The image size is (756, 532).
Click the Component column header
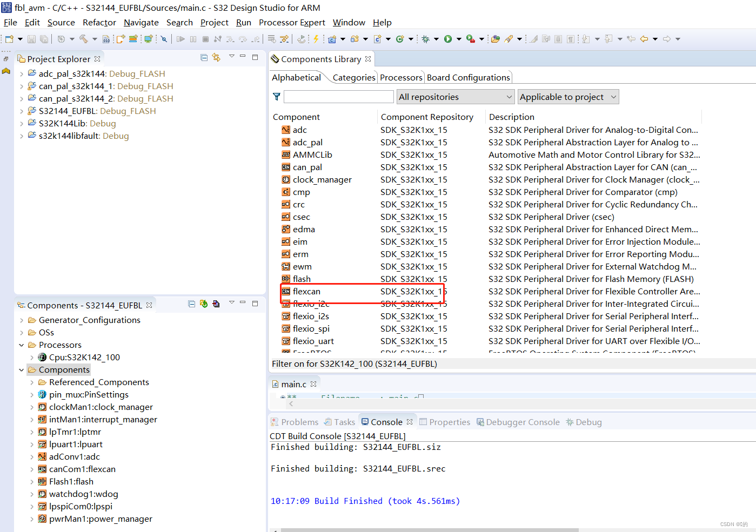point(296,117)
